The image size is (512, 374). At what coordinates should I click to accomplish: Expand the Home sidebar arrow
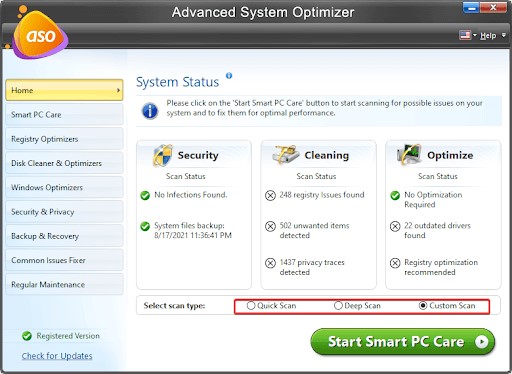pos(118,90)
